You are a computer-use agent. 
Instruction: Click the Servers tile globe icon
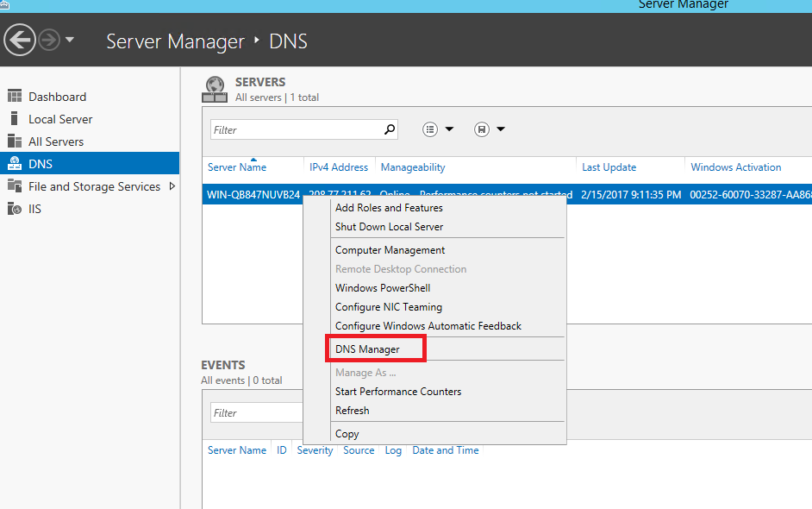(x=215, y=89)
